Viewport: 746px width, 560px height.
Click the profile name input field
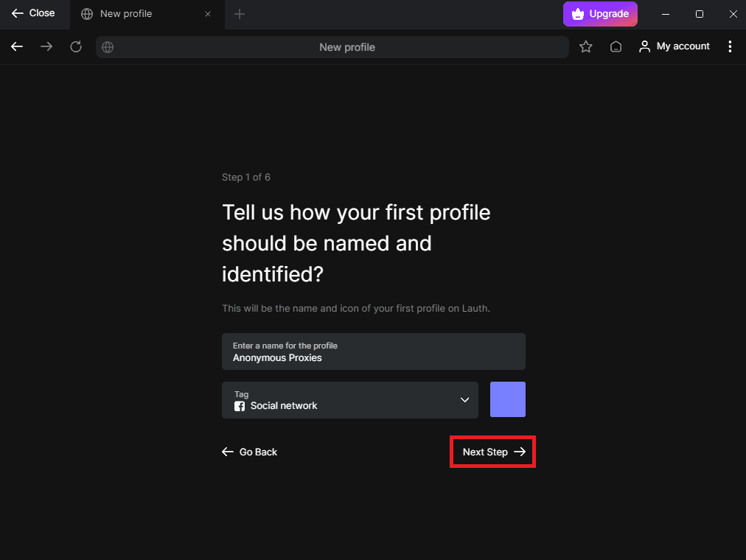[373, 351]
